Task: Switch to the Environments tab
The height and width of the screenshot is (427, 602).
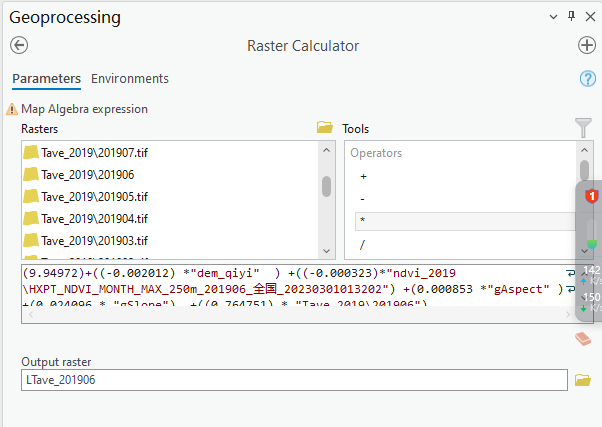Action: (x=130, y=79)
